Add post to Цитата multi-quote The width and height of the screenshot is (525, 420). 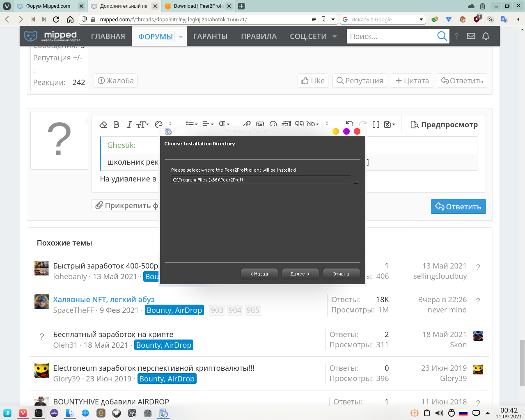coord(412,80)
